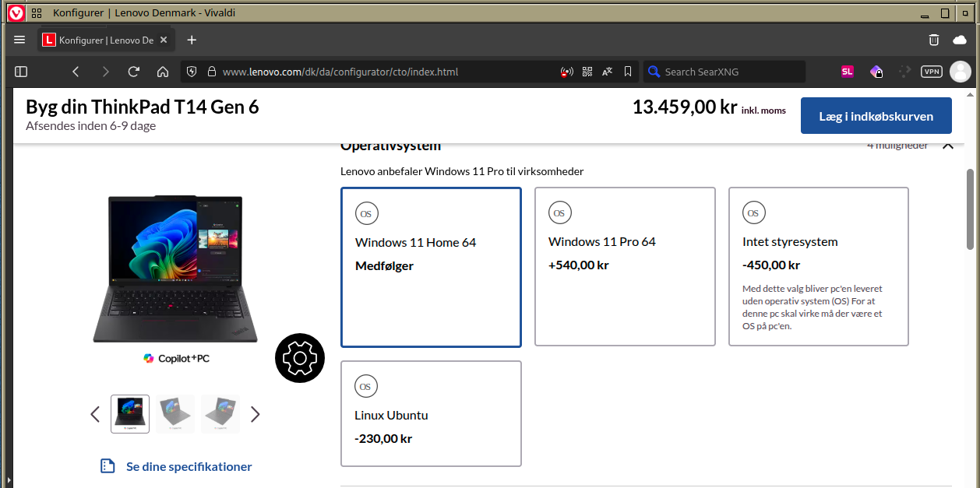Go to the browser home page
This screenshot has width=980, height=488.
[163, 72]
